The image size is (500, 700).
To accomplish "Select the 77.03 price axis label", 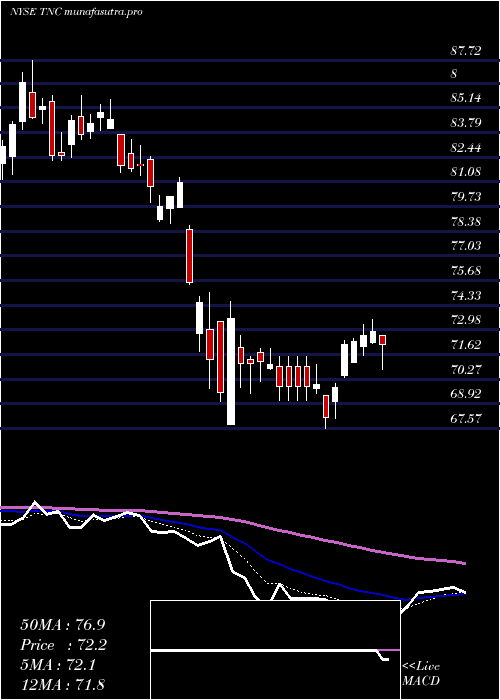I will (466, 246).
